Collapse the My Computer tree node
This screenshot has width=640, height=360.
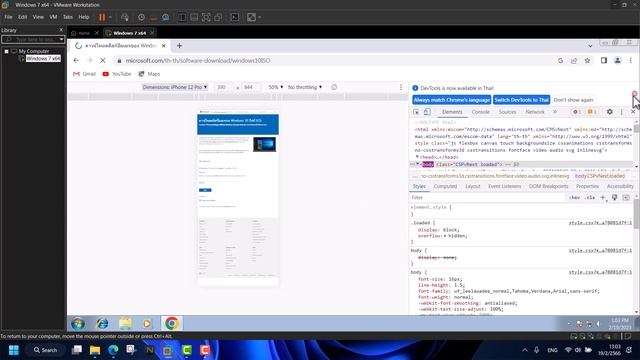click(x=7, y=51)
